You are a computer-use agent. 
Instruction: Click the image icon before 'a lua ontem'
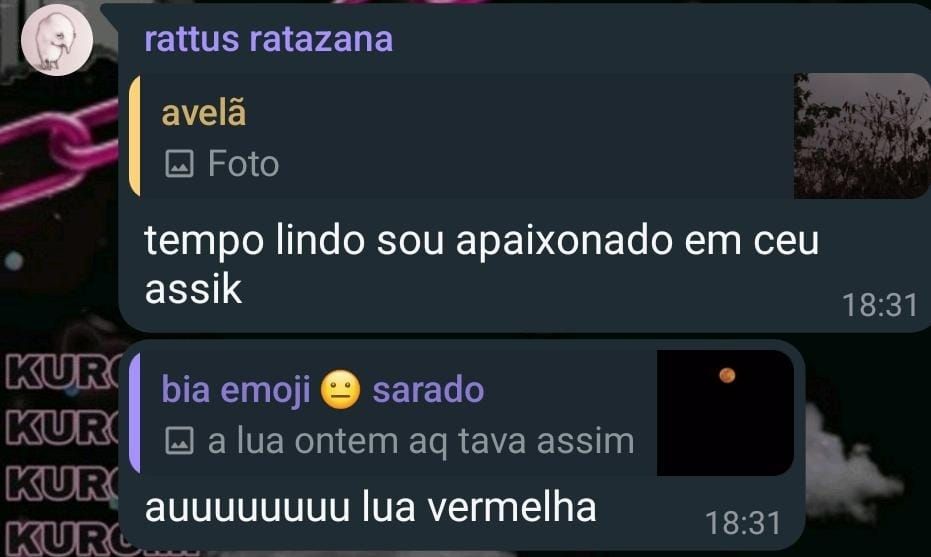[x=179, y=441]
